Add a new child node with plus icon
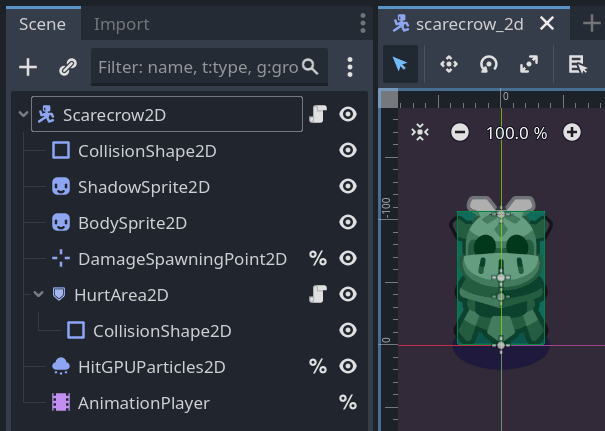This screenshot has width=605, height=431. pos(28,67)
